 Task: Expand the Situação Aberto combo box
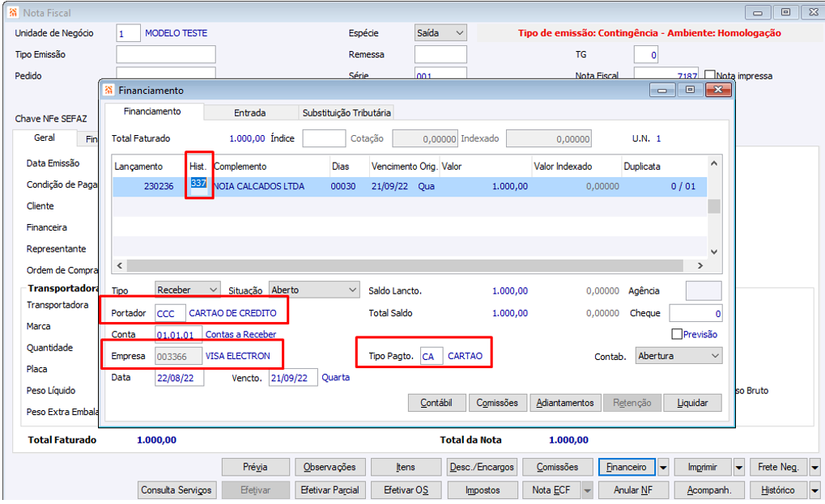(x=352, y=290)
